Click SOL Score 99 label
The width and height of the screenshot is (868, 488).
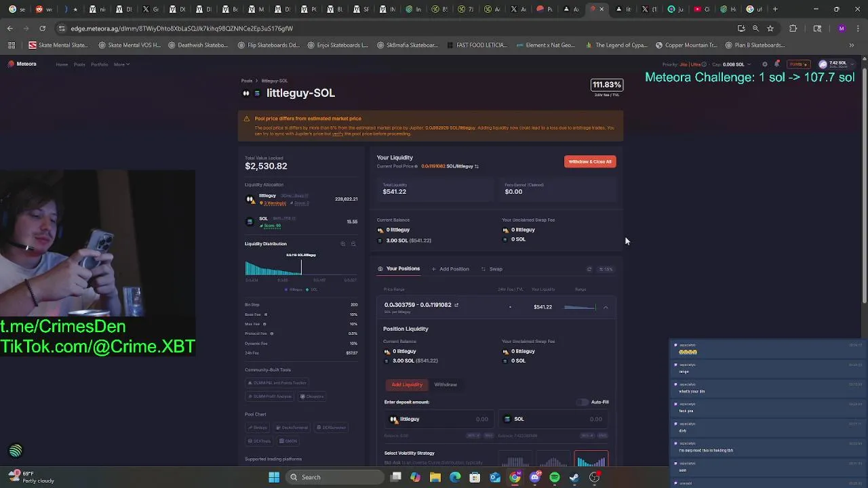[270, 226]
